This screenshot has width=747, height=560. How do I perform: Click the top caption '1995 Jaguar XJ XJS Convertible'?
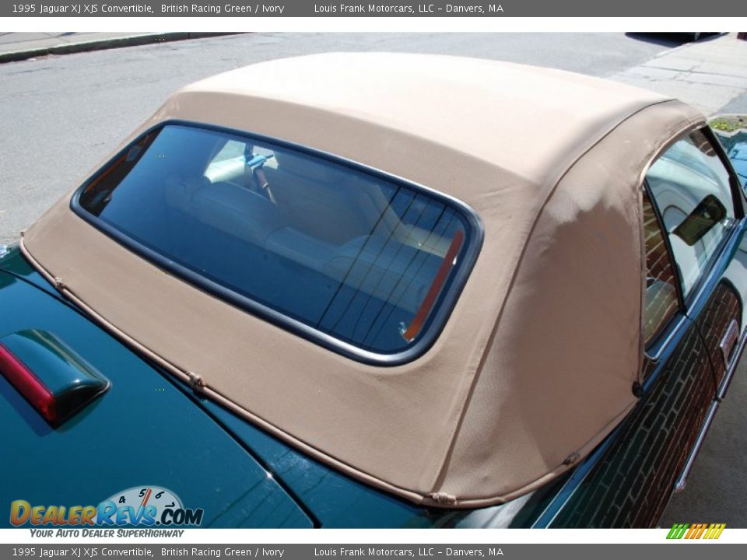pyautogui.click(x=82, y=9)
